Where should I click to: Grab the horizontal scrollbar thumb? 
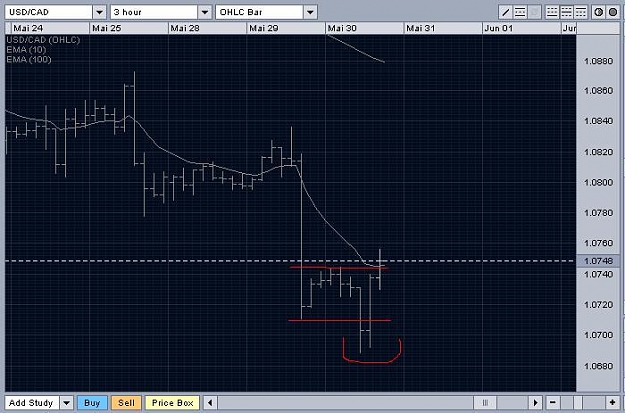pos(485,403)
